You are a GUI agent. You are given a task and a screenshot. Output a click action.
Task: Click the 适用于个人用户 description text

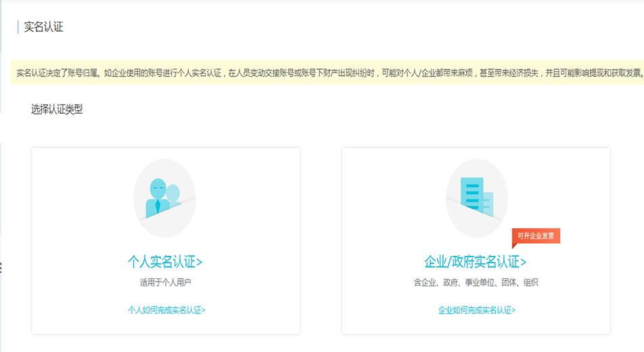pyautogui.click(x=166, y=282)
